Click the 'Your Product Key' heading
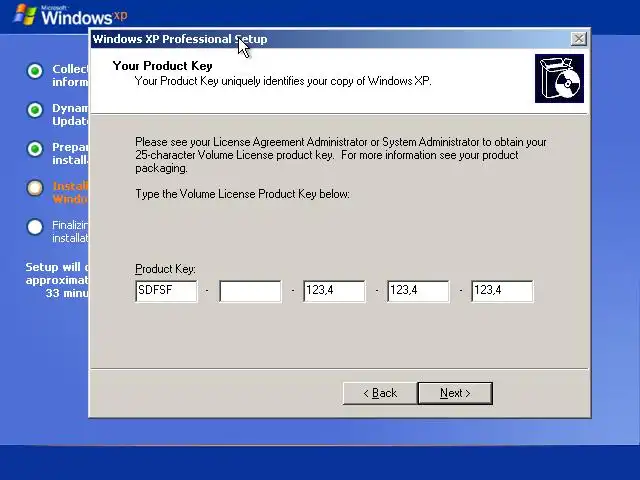The image size is (640, 480). [162, 66]
